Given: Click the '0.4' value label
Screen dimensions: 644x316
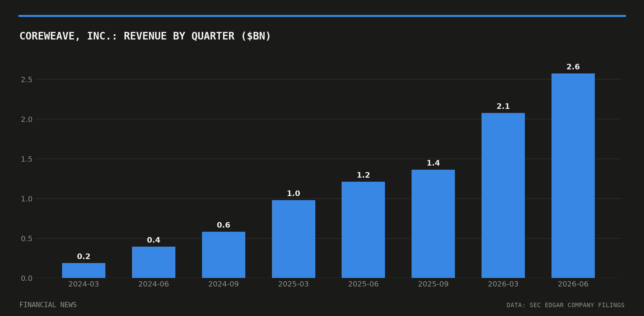Looking at the screenshot, I should tap(154, 240).
